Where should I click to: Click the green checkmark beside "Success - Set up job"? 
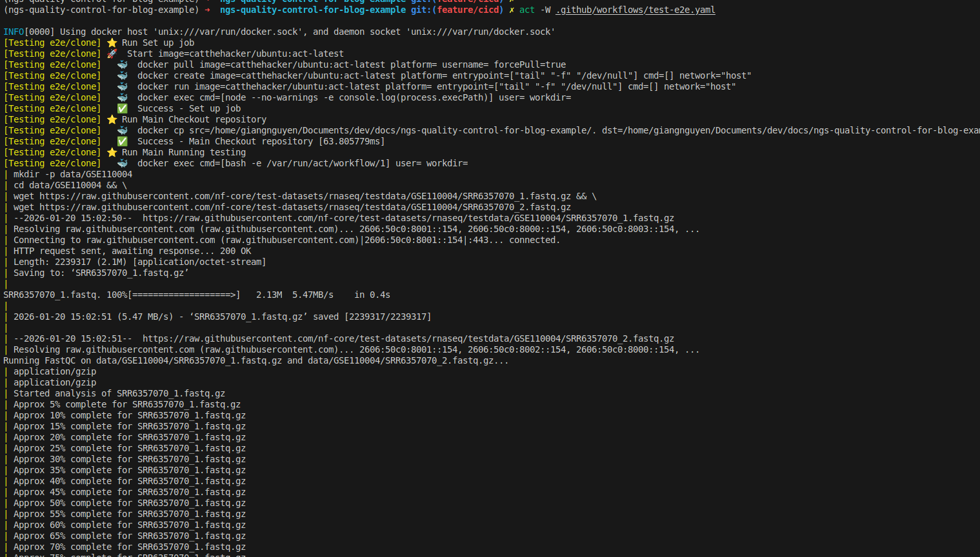point(122,108)
